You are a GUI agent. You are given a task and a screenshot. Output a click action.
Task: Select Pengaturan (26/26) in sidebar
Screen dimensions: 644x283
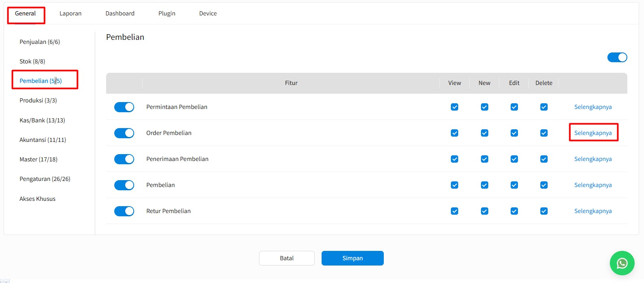click(x=45, y=179)
